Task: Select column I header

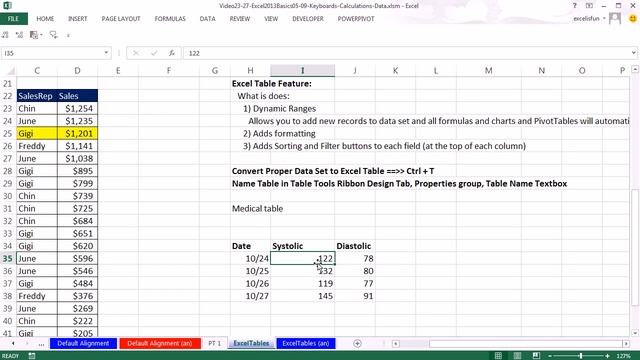Action: (302, 71)
